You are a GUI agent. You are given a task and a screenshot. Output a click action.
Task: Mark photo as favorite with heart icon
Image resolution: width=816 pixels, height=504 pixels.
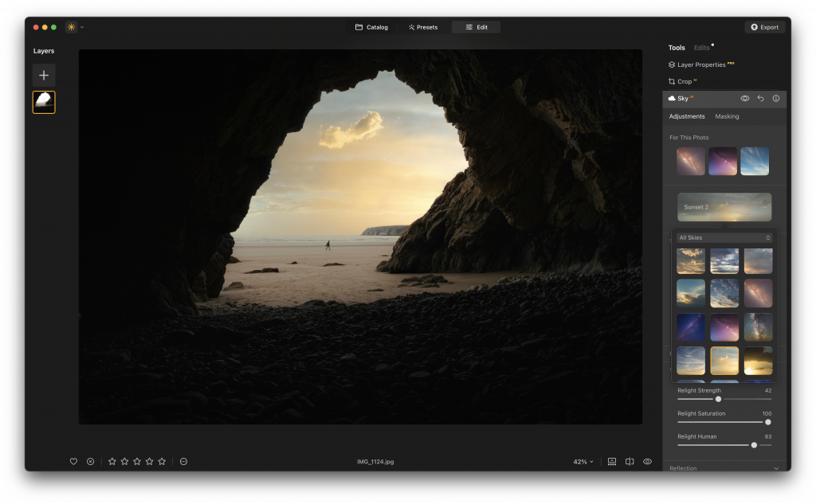[73, 461]
